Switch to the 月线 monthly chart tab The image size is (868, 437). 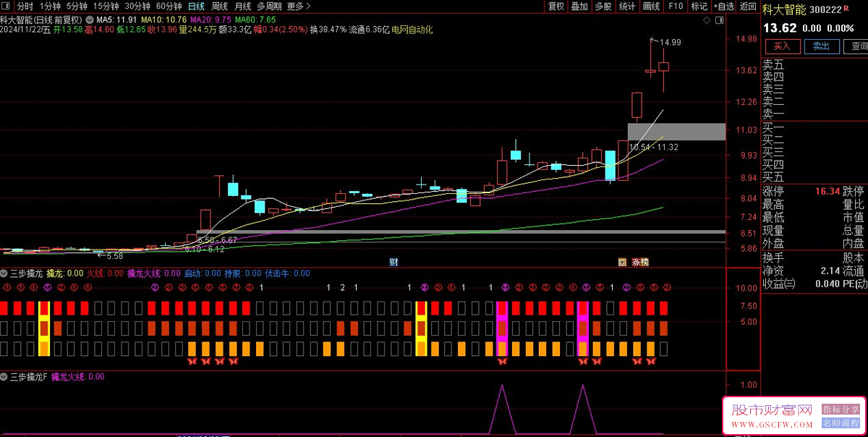click(x=242, y=6)
